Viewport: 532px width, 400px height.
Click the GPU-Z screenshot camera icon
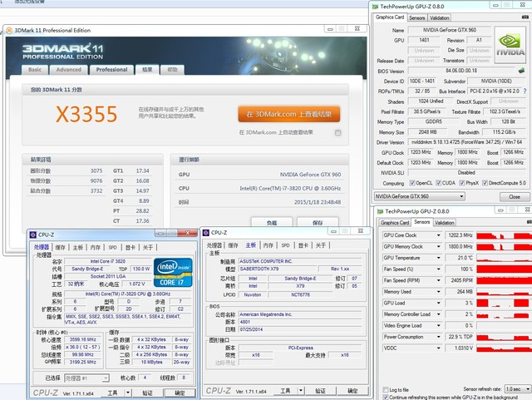(x=526, y=17)
